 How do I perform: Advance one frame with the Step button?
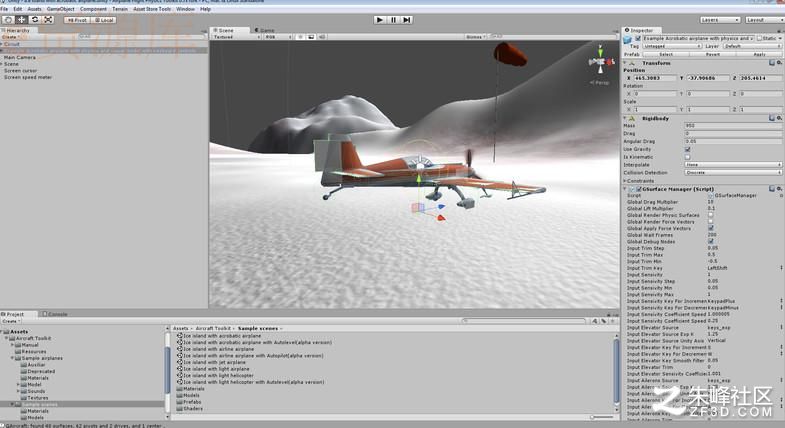[407, 20]
